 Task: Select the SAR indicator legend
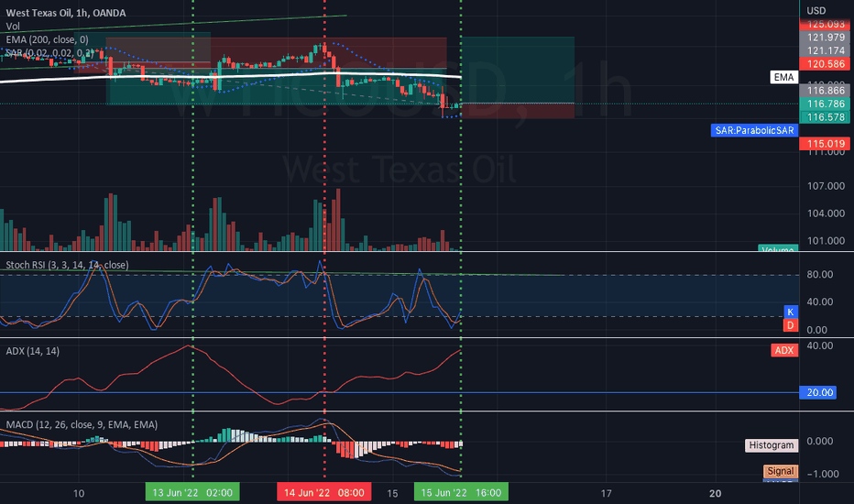point(49,53)
